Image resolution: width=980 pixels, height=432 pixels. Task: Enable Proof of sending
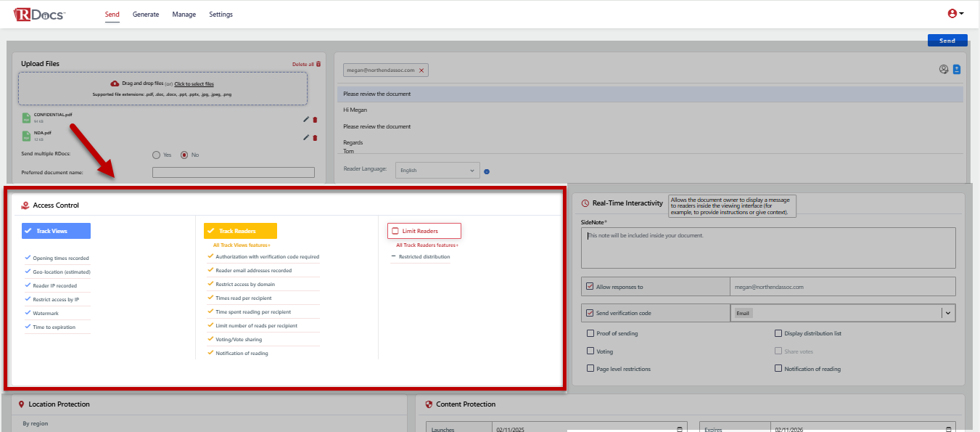coord(590,333)
